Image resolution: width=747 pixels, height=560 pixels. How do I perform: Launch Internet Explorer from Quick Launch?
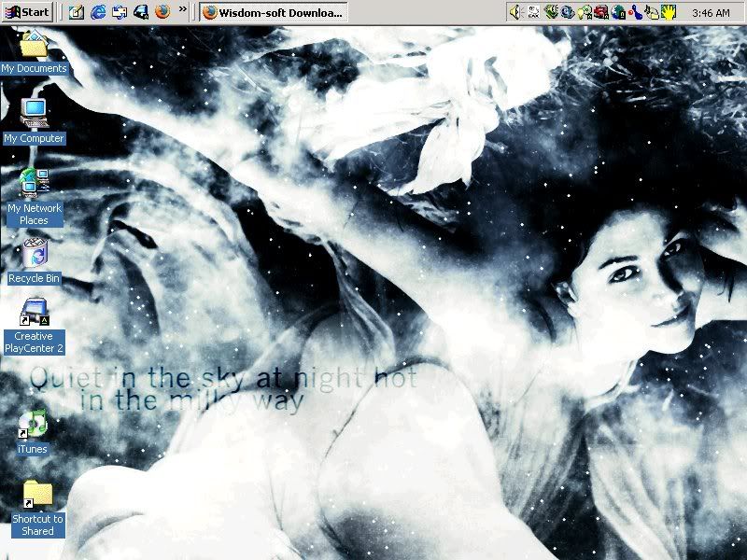coord(97,9)
